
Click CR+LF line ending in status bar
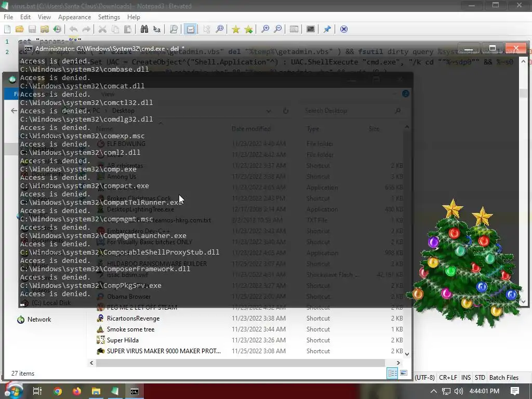point(448,377)
